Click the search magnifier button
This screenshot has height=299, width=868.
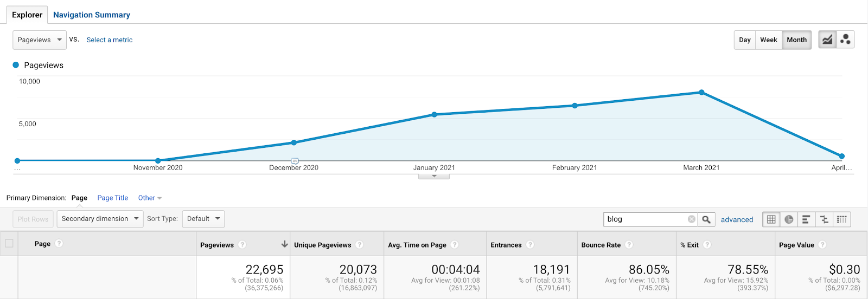tap(706, 219)
